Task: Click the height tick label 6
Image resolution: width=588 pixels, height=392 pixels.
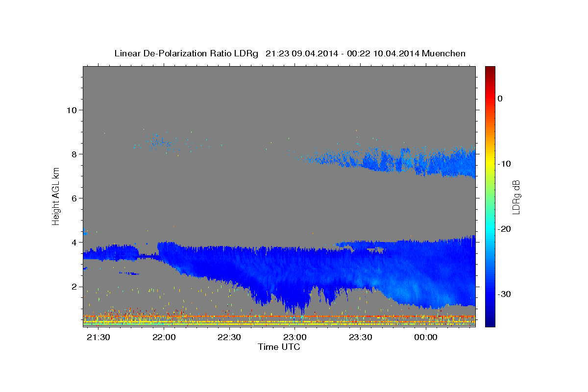Action: click(x=73, y=198)
